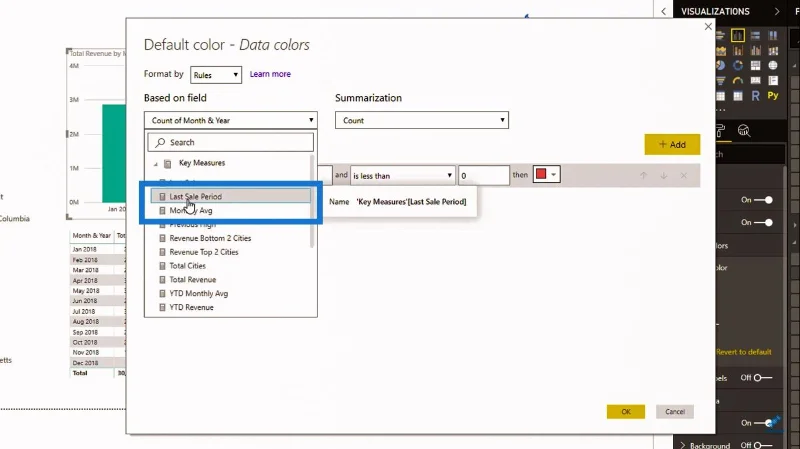
Task: Select the R script visual
Action: click(x=756, y=96)
